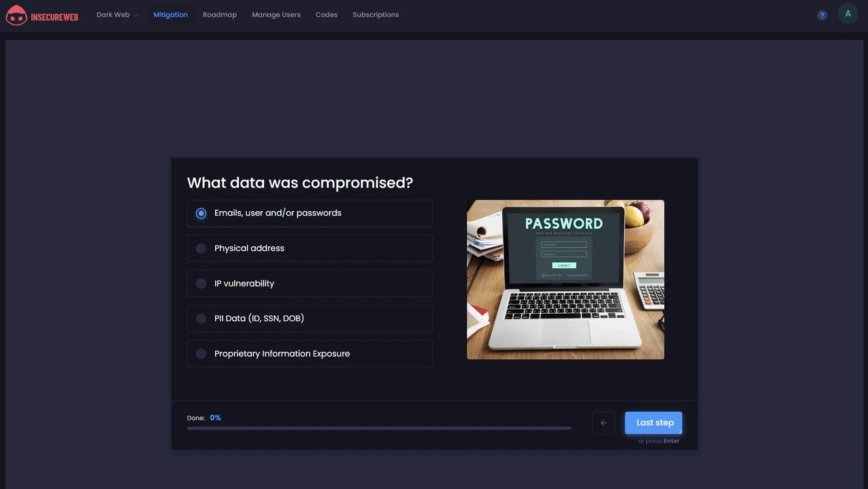Click the InsecureWeb logo icon
Screen dimensions: 868x489
[16, 15]
